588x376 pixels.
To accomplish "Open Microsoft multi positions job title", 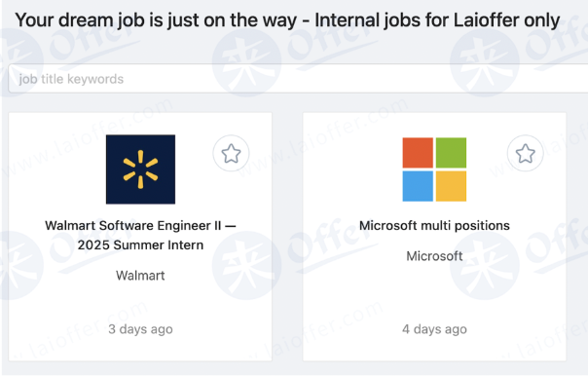I will [x=434, y=226].
